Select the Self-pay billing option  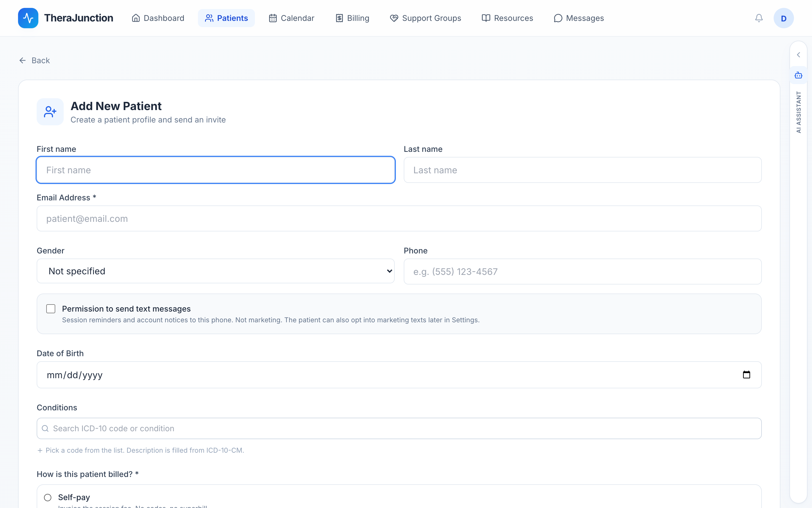pos(48,498)
